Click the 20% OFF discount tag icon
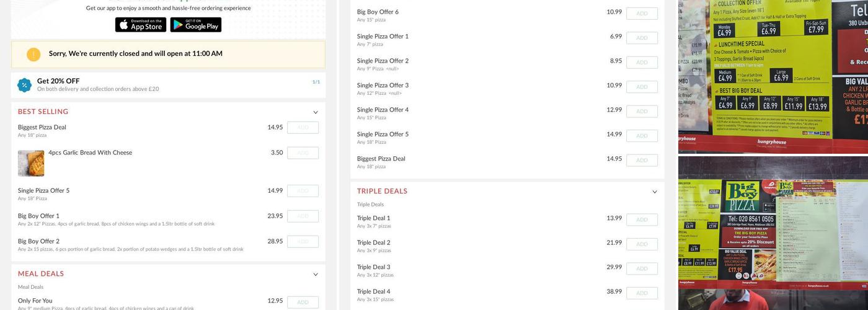 pyautogui.click(x=24, y=85)
